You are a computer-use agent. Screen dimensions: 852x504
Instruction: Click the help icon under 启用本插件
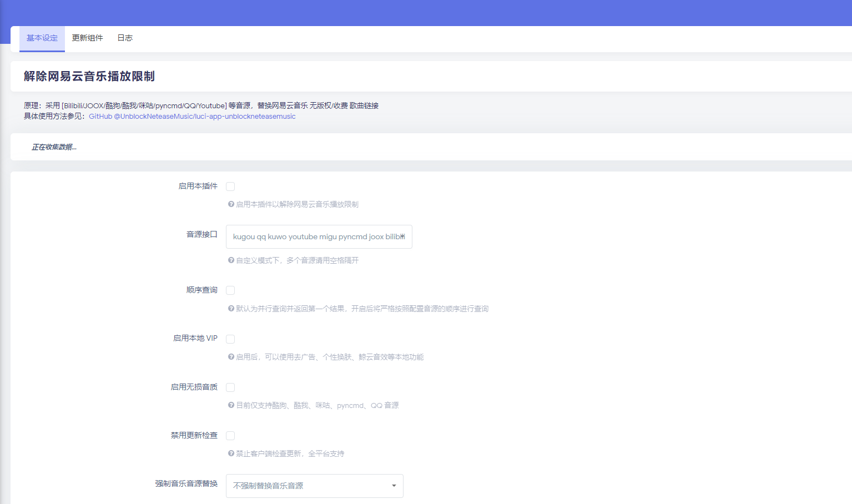(x=231, y=204)
